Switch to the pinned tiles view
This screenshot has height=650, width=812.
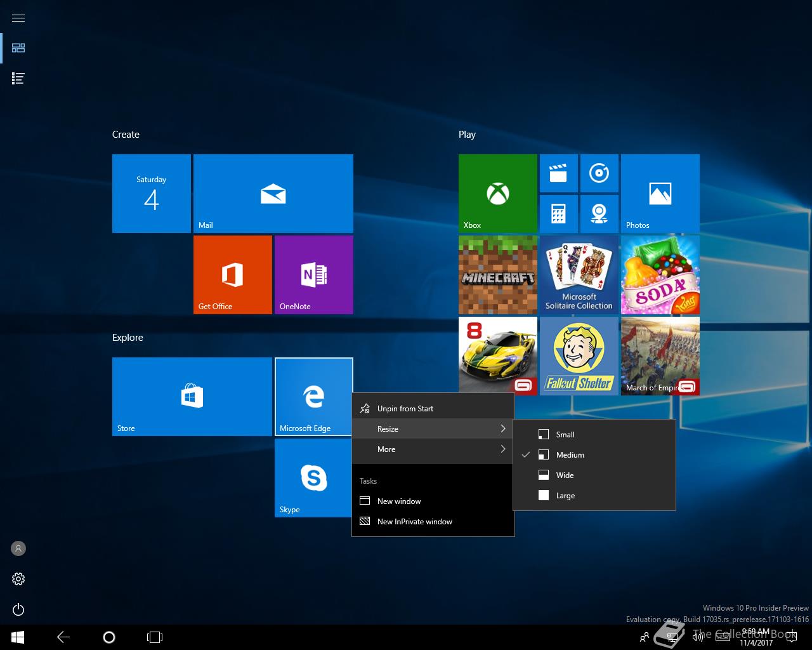(18, 48)
